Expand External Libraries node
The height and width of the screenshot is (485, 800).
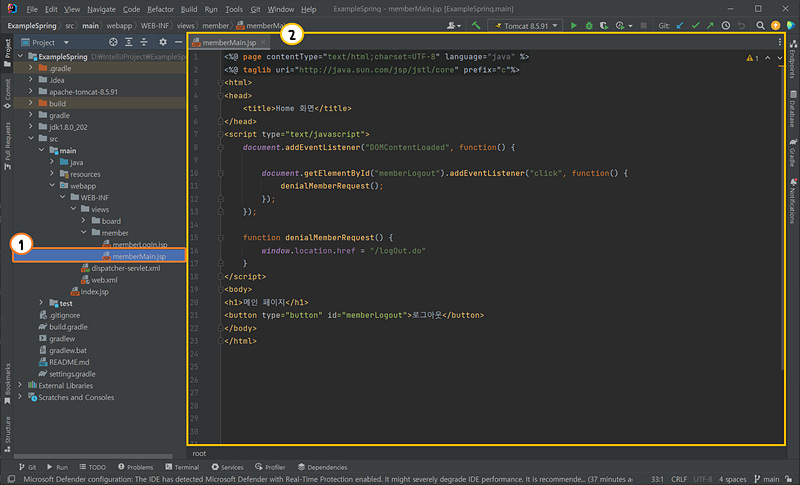click(x=20, y=386)
